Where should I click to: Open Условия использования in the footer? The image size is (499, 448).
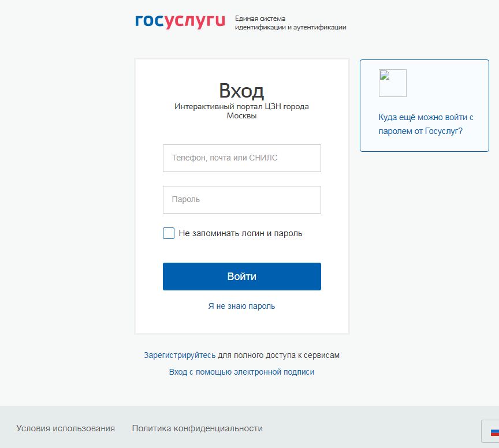click(66, 428)
